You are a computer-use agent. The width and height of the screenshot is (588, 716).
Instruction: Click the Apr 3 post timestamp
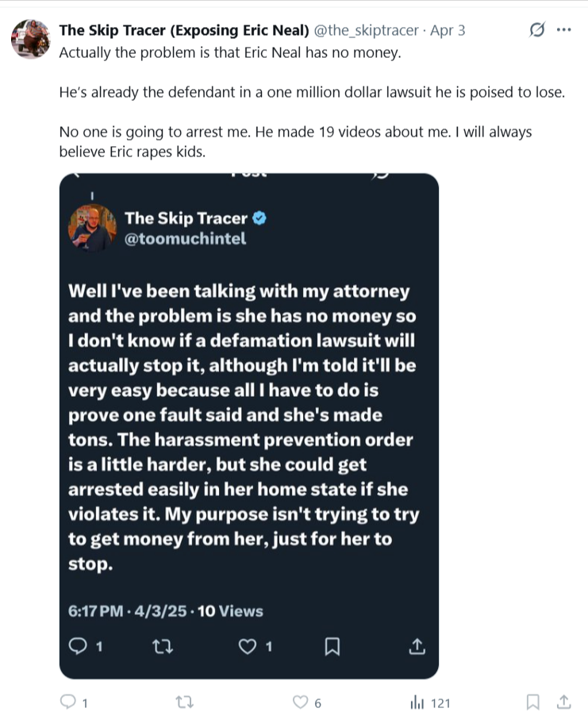tap(448, 31)
